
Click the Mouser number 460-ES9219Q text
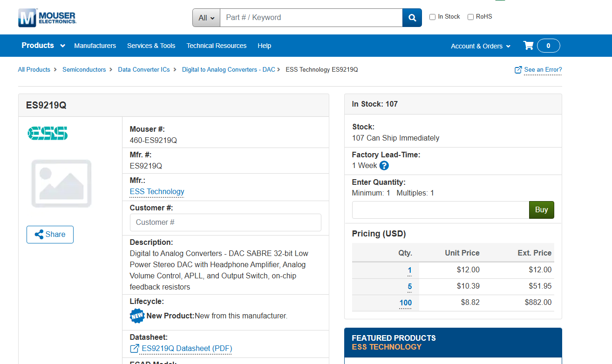pyautogui.click(x=153, y=140)
